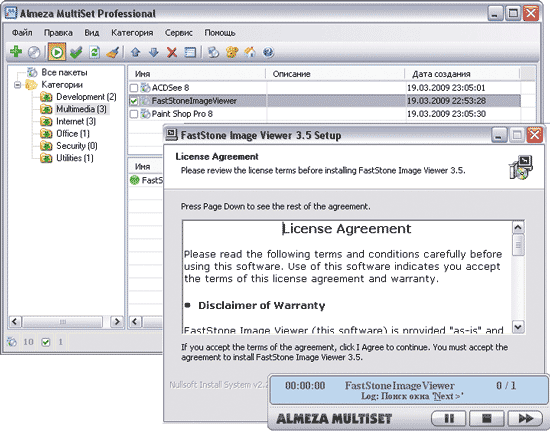Click the package list left scroll arrow
Screen dimensions: 550x431
[x=136, y=322]
